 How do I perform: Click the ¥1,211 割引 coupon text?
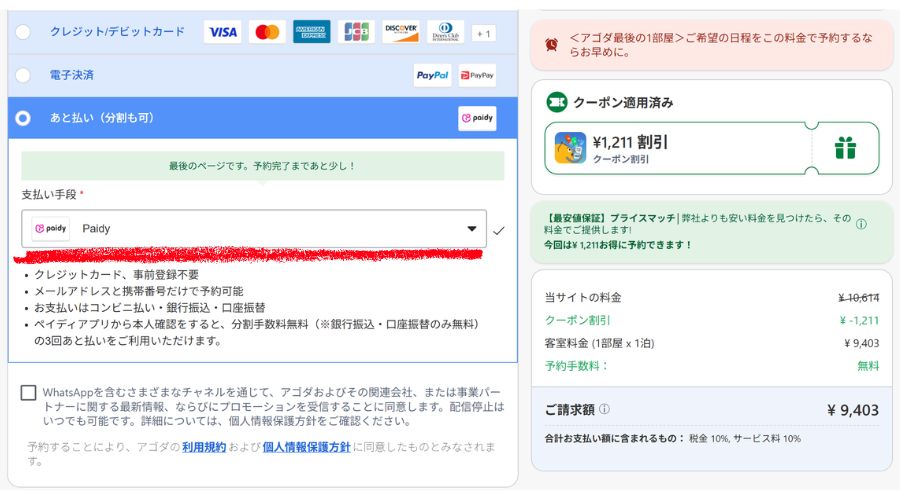[x=630, y=142]
